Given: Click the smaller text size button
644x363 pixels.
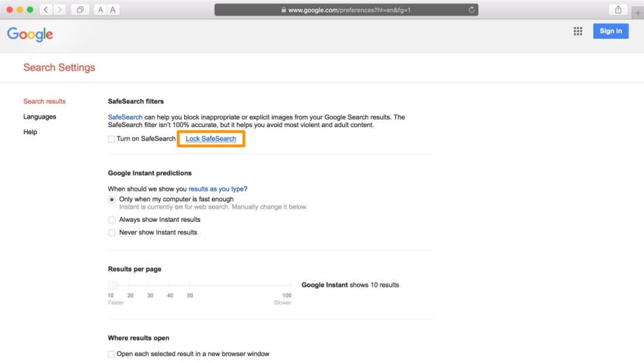Looking at the screenshot, I should pyautogui.click(x=100, y=10).
